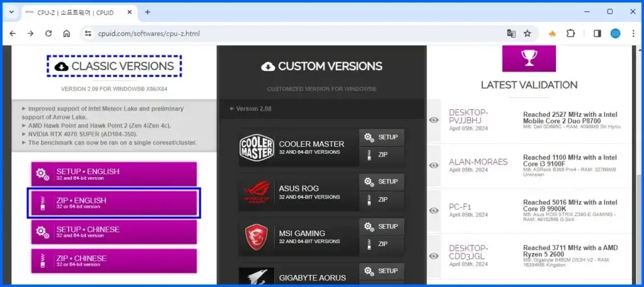Click the ASUS ROG logo
Image resolution: width=644 pixels, height=287 pixels.
(x=257, y=192)
